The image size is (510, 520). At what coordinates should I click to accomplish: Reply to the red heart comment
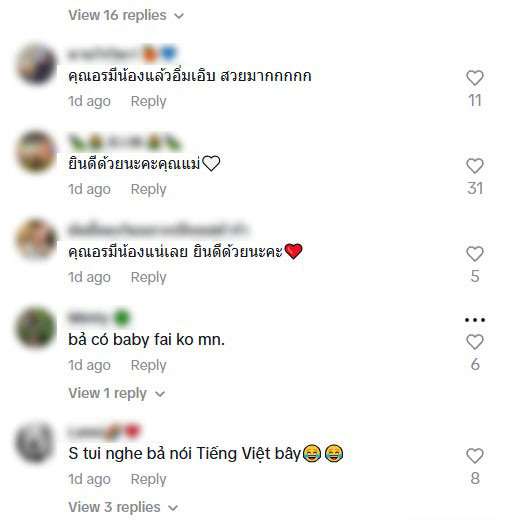148,277
